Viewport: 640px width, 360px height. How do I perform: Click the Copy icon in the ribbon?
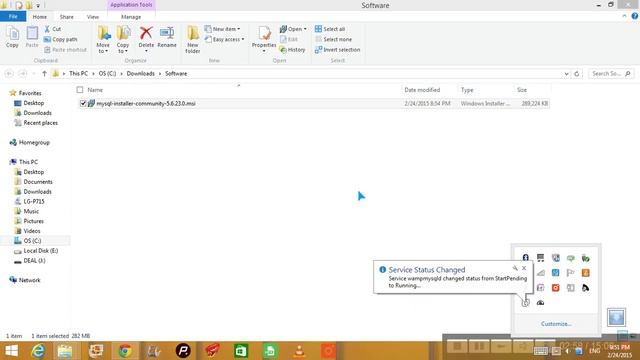[12, 37]
